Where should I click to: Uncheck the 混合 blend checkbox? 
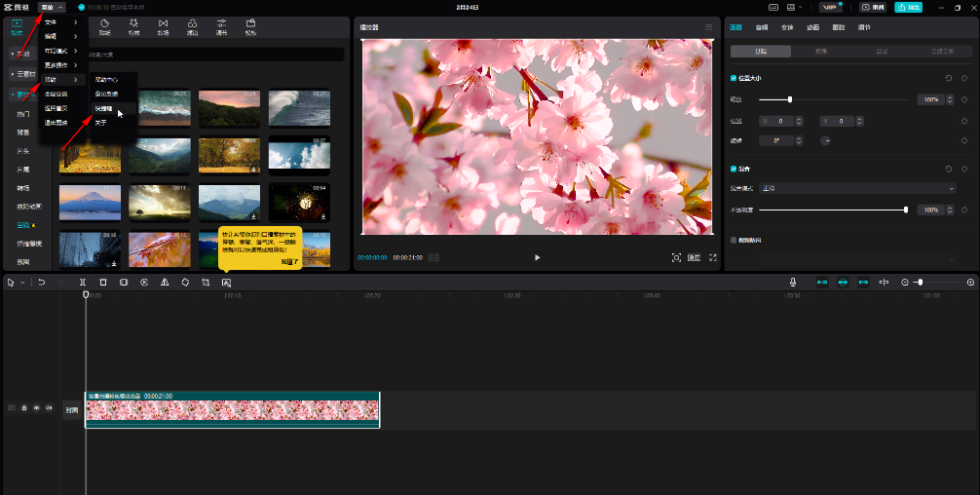click(734, 169)
